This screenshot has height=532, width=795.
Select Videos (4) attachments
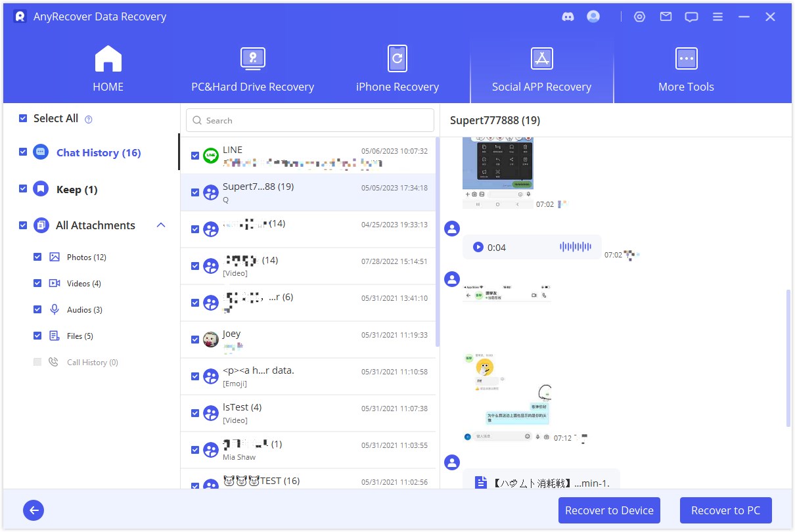pos(84,283)
